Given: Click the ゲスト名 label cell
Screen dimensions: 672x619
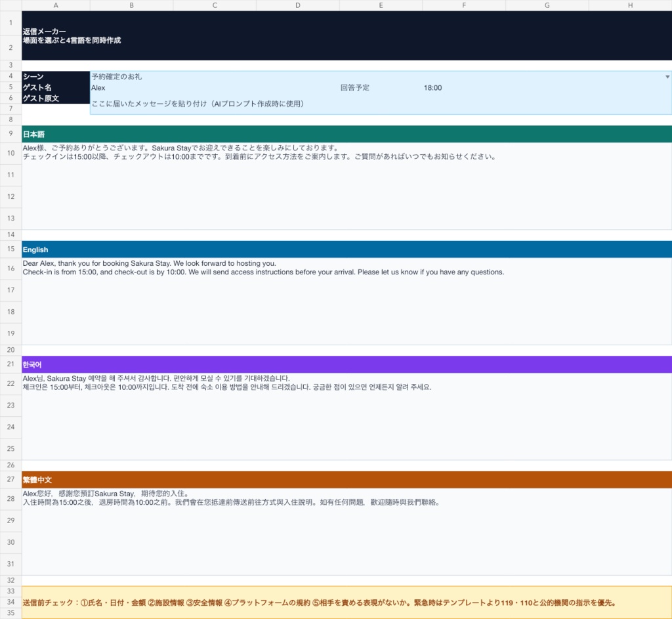Looking at the screenshot, I should [56, 87].
